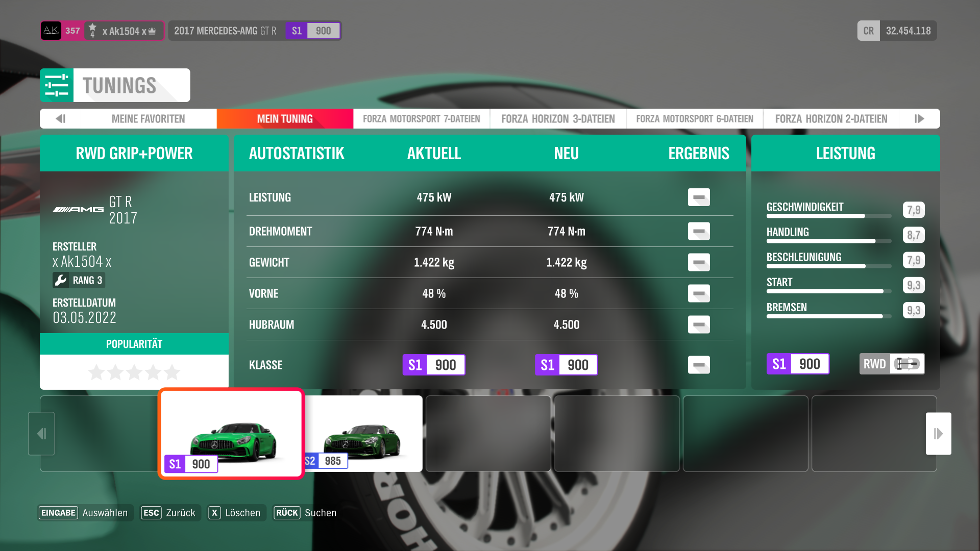Click the RWD drivetrain icon
The height and width of the screenshot is (551, 980).
click(x=908, y=364)
